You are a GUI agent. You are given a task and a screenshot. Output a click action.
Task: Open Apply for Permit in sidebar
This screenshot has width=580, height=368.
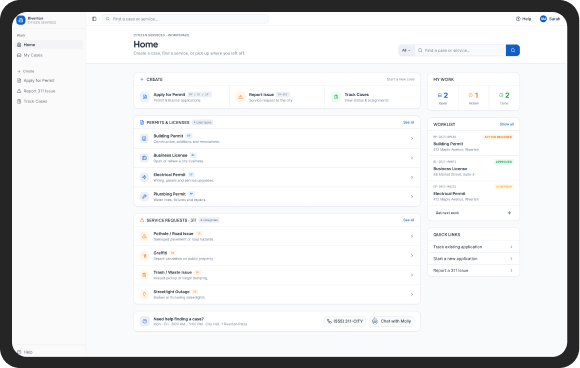pos(49,81)
